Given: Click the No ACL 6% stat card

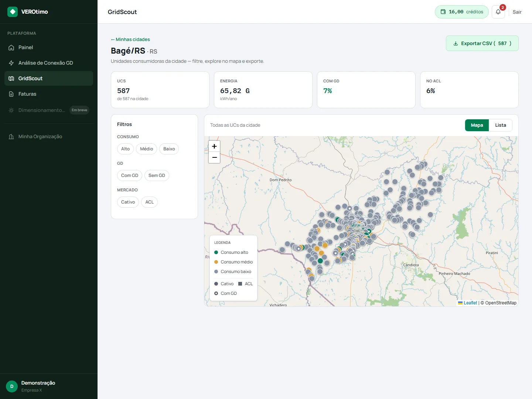Looking at the screenshot, I should pyautogui.click(x=469, y=90).
